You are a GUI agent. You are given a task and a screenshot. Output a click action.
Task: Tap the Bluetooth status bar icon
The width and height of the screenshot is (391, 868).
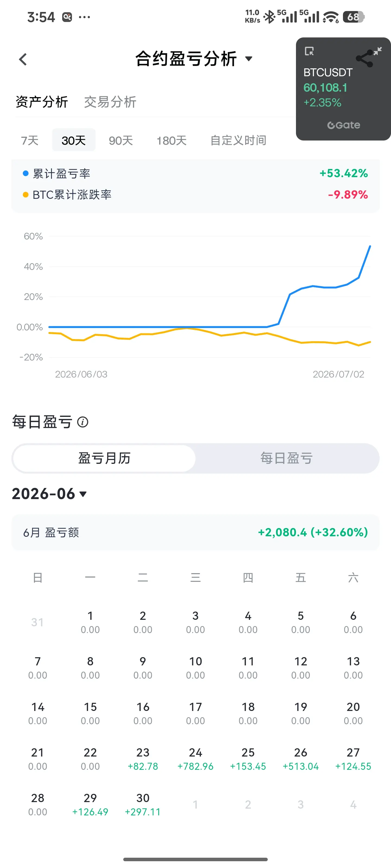[269, 17]
